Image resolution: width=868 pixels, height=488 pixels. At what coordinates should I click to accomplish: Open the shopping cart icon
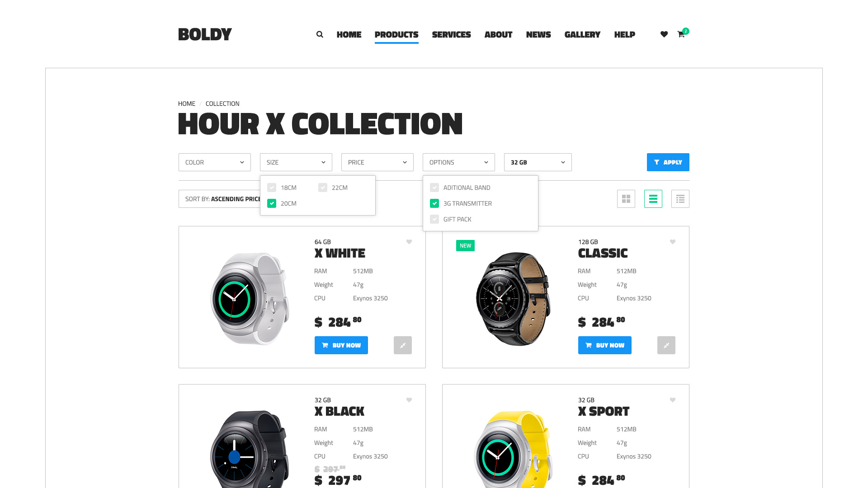pyautogui.click(x=681, y=34)
